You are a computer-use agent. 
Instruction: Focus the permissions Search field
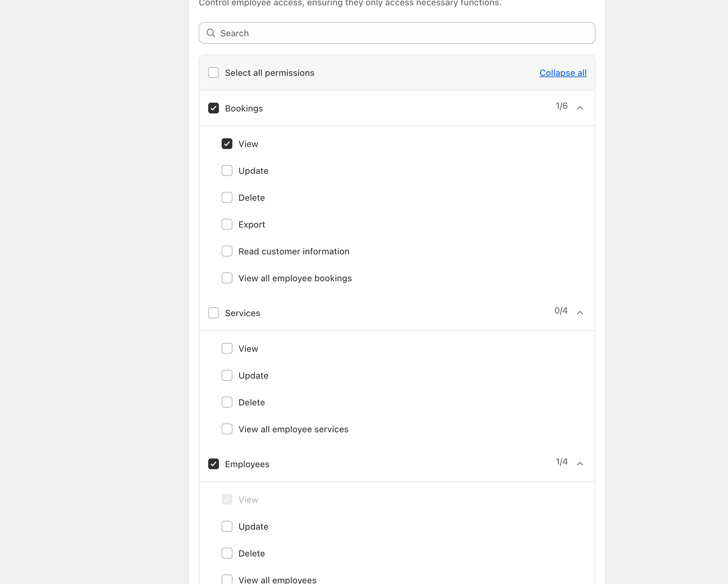(397, 33)
